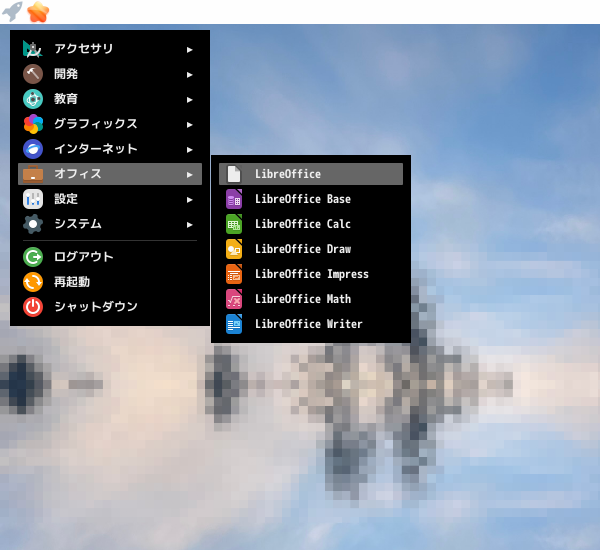Launch LibreOffice from the submenu
The image size is (600, 550).
pos(311,174)
